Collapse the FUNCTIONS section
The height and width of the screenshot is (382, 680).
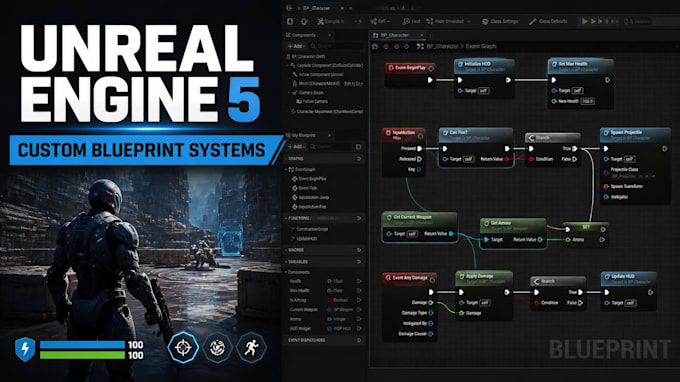(x=286, y=218)
